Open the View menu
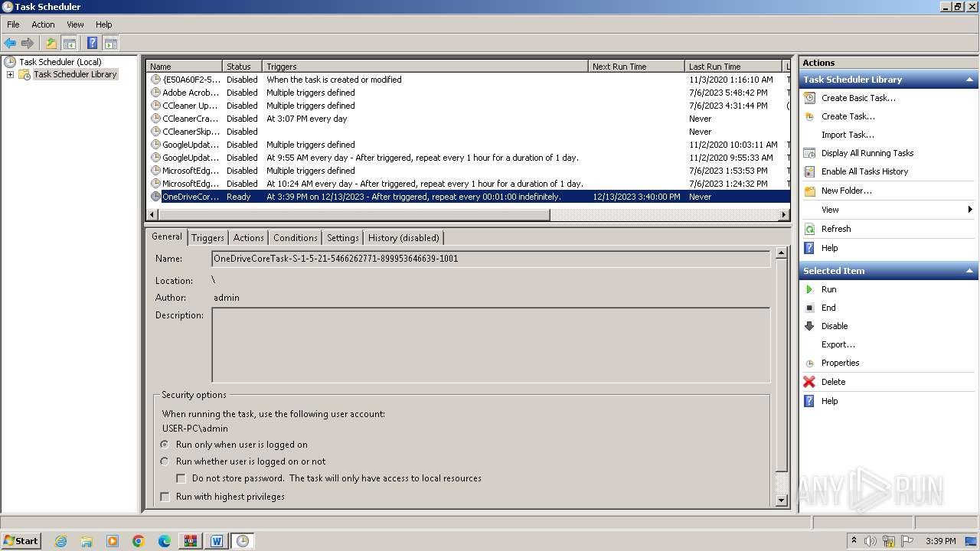This screenshot has height=551, width=980. pyautogui.click(x=75, y=24)
